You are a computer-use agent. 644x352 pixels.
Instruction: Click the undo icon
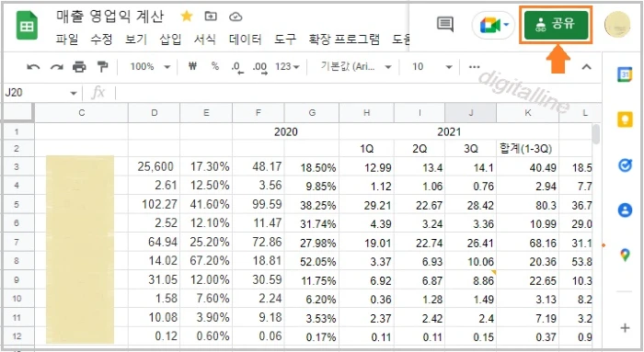pos(33,67)
